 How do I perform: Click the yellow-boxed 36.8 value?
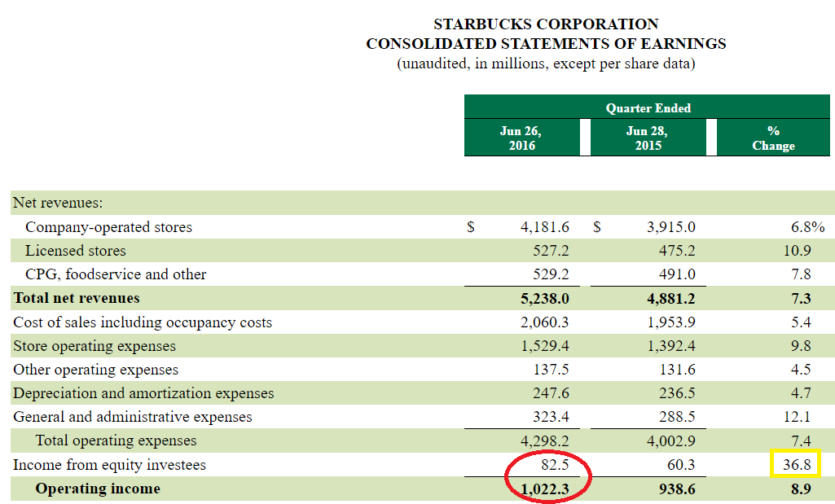795,465
